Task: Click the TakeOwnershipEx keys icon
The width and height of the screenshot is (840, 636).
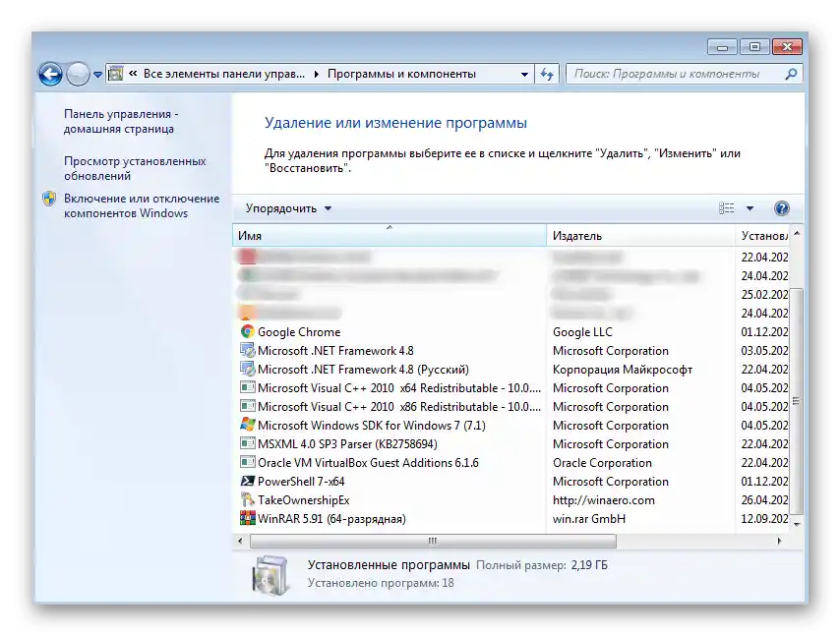Action: pyautogui.click(x=247, y=499)
